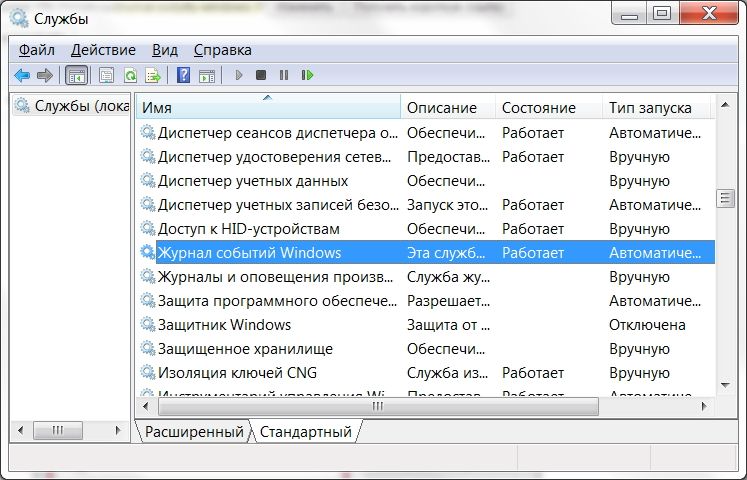The height and width of the screenshot is (480, 747).
Task: Click tree pane horizontal scrollbar left arrow
Action: (x=20, y=430)
